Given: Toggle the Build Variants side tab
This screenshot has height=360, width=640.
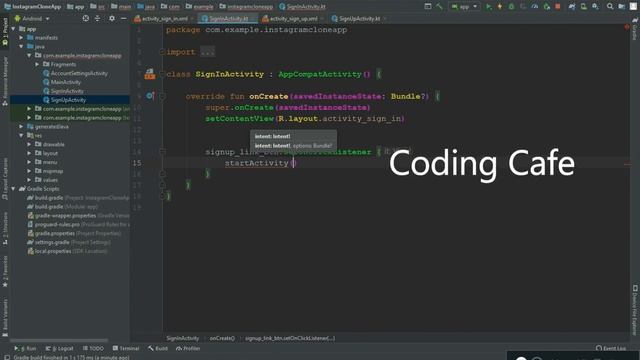Looking at the screenshot, I should (5, 318).
